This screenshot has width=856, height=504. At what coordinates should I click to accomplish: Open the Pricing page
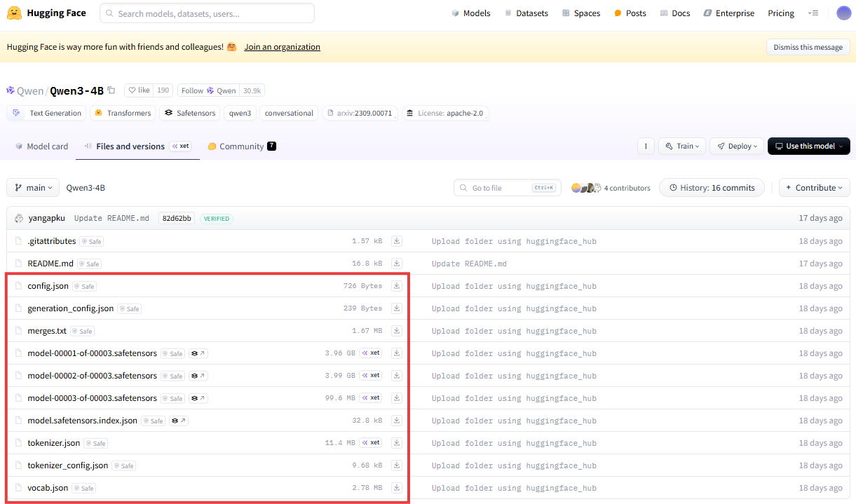point(781,13)
